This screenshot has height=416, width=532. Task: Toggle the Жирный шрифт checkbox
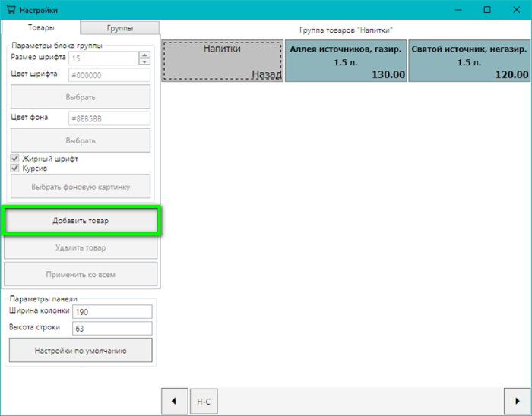point(15,159)
